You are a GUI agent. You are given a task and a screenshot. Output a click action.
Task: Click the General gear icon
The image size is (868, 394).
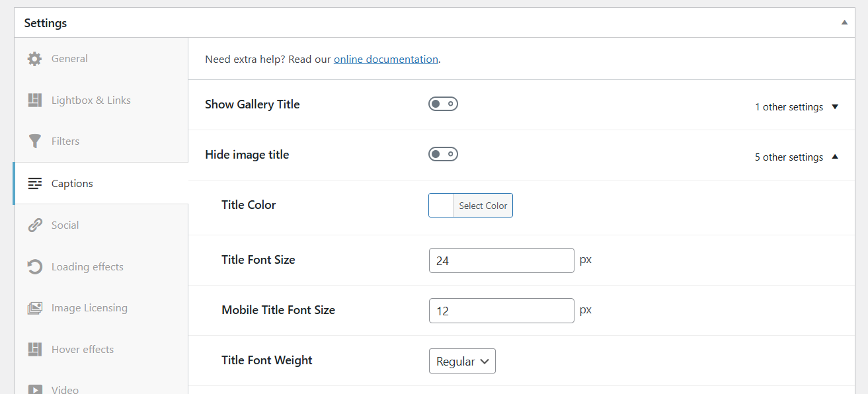[x=34, y=59]
